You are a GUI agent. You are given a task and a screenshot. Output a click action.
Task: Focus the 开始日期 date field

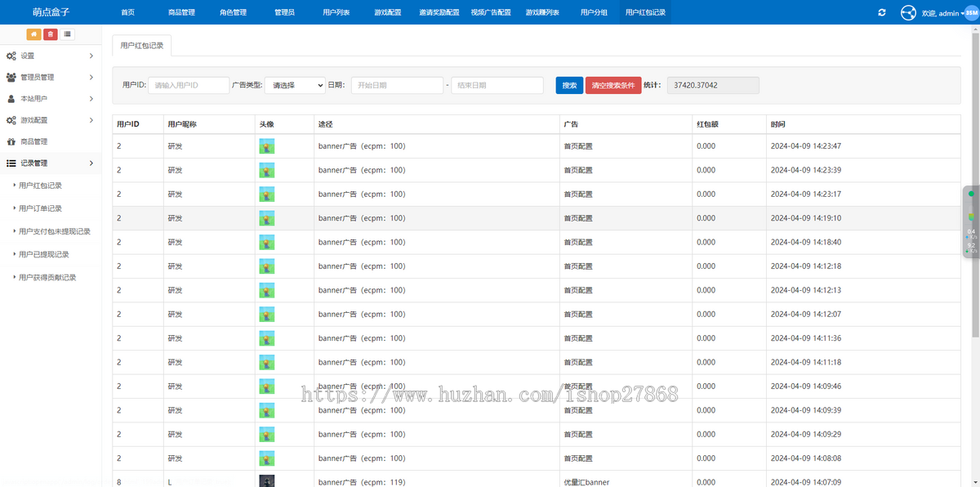coord(397,85)
